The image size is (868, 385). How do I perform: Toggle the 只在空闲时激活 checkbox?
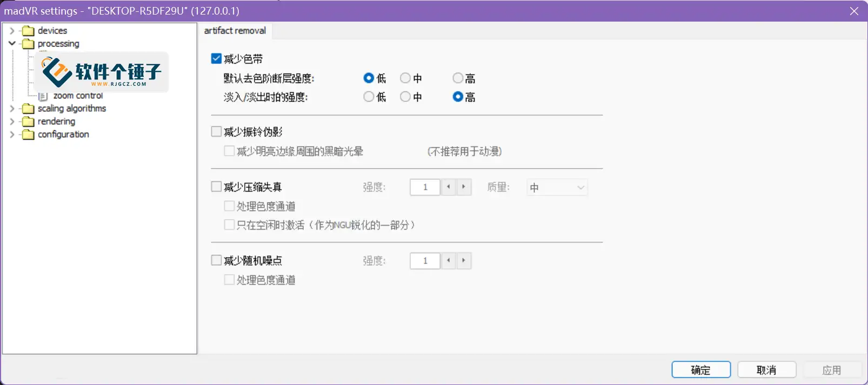(229, 225)
